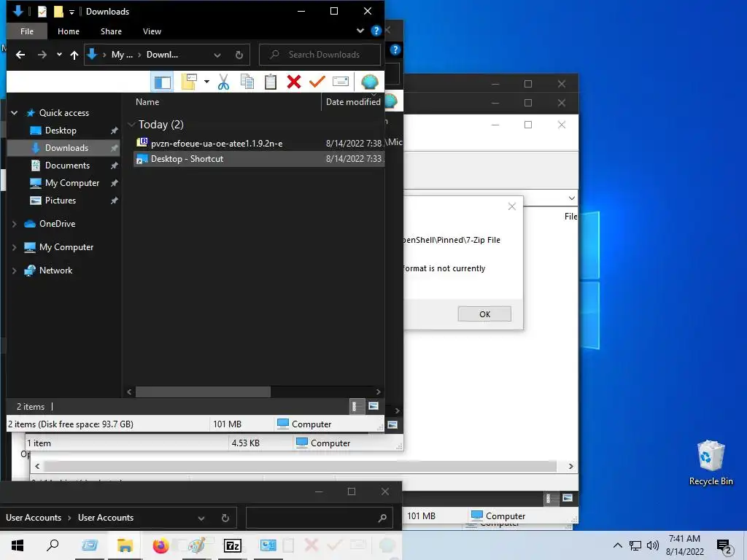Image resolution: width=747 pixels, height=560 pixels.
Task: Click the email envelope toolbar icon
Action: click(x=341, y=82)
